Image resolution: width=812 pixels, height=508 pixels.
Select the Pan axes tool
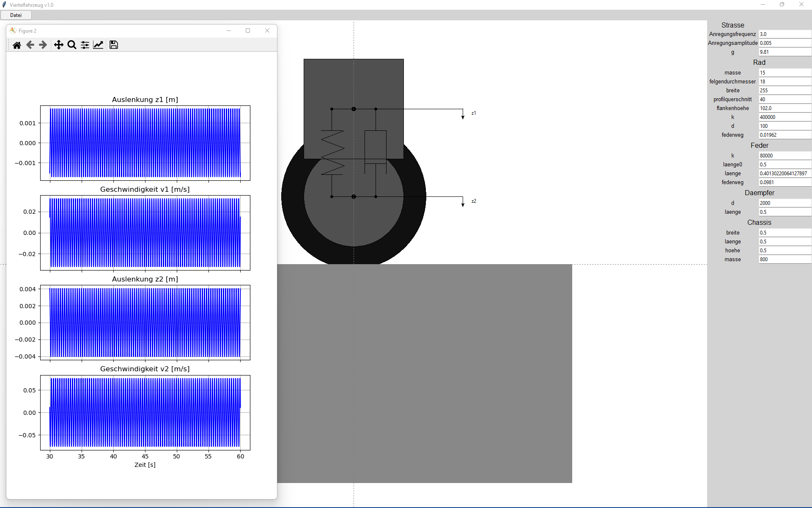[59, 45]
